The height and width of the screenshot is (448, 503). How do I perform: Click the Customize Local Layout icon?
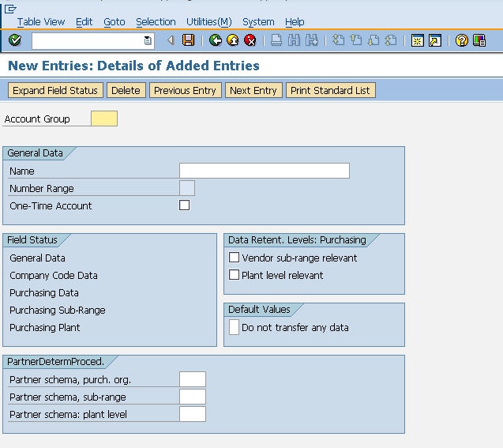point(479,40)
